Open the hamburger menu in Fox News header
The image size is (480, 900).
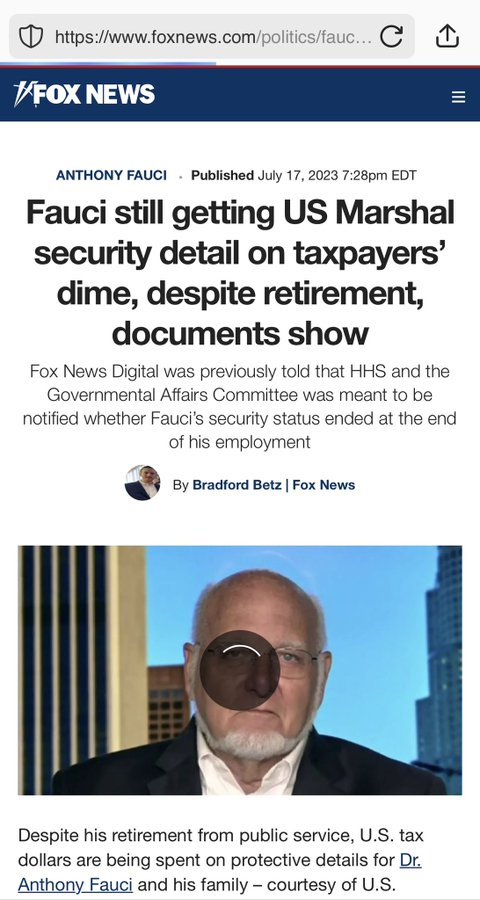coord(458,97)
